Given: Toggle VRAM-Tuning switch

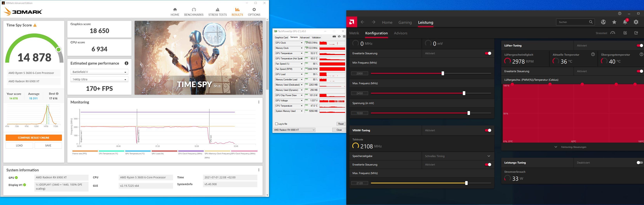Looking at the screenshot, I should [488, 130].
